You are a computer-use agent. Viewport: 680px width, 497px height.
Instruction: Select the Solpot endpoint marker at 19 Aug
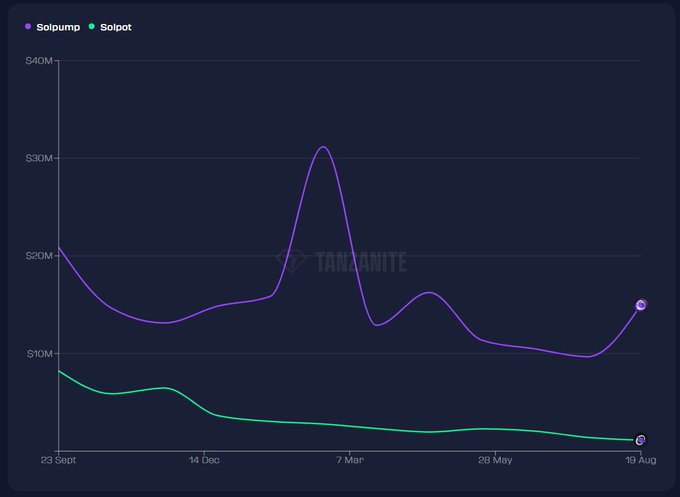pyautogui.click(x=641, y=440)
